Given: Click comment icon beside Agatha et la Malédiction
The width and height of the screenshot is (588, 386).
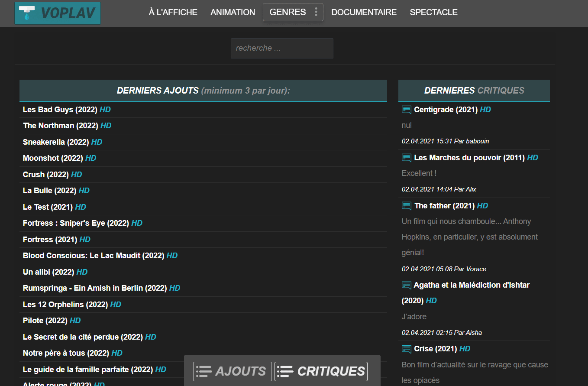Looking at the screenshot, I should click(406, 285).
